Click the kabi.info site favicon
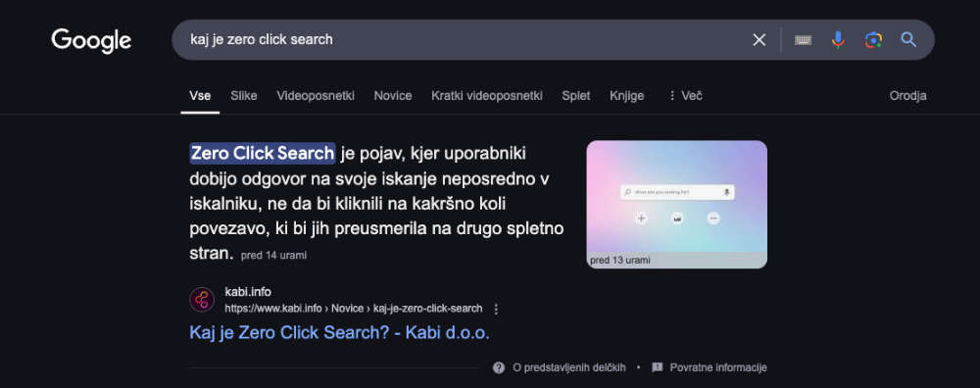 tap(202, 300)
